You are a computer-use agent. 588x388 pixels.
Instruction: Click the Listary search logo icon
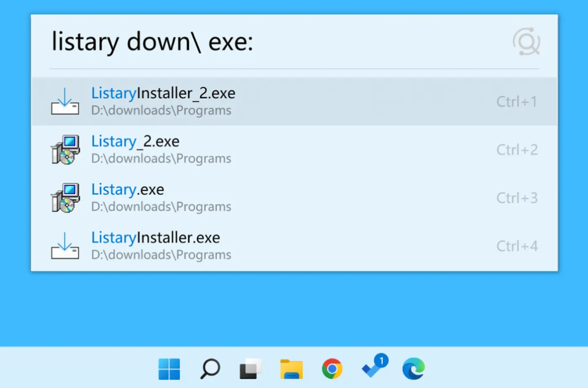tap(525, 41)
